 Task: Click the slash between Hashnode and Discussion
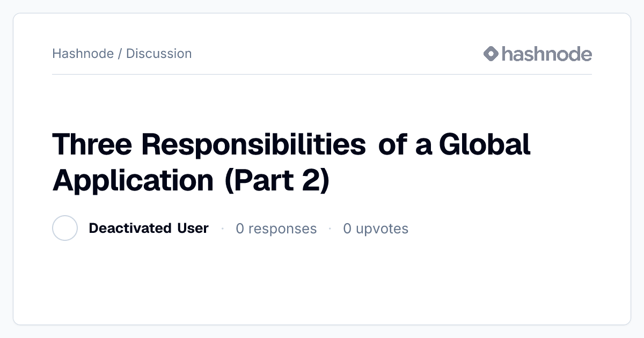click(x=120, y=54)
